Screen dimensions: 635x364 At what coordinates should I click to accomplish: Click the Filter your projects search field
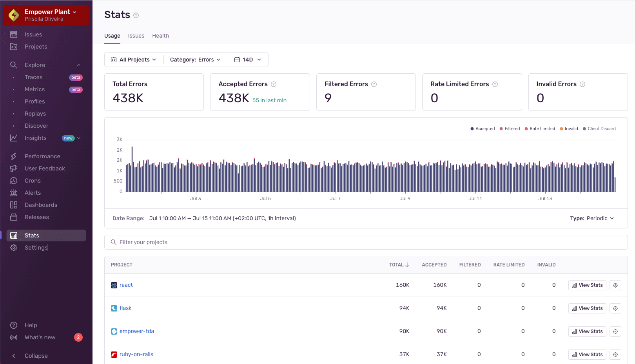point(274,242)
